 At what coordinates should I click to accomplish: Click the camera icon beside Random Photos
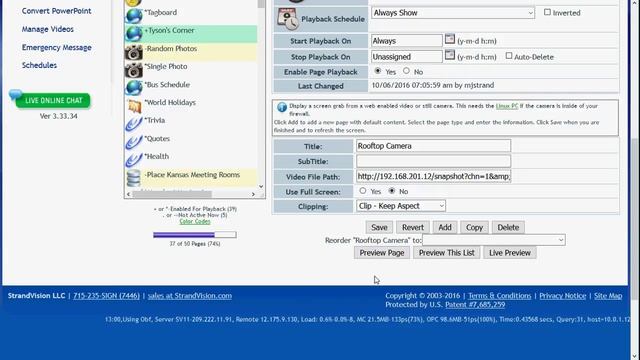(x=133, y=52)
